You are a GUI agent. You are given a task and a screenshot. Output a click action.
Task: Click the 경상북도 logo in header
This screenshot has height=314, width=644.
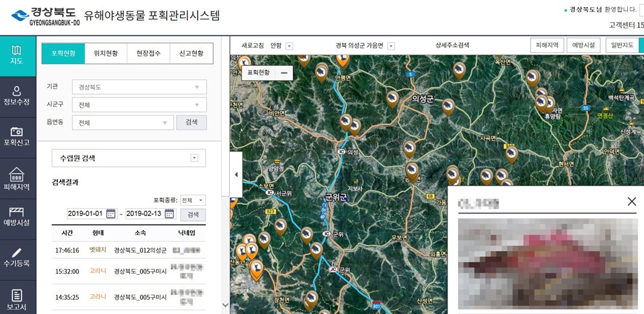point(46,16)
